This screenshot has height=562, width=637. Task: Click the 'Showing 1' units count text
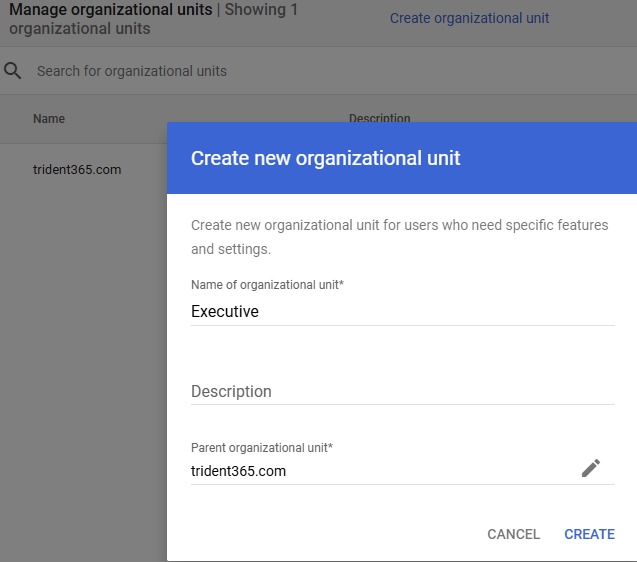(x=260, y=10)
